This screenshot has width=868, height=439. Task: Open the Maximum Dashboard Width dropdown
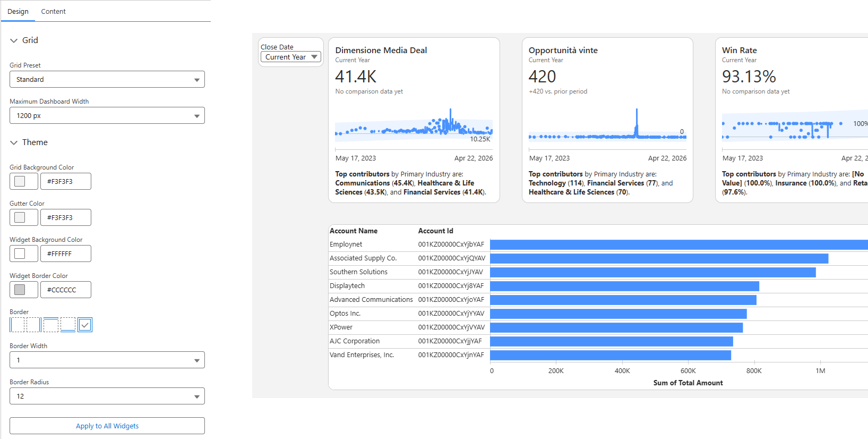107,115
